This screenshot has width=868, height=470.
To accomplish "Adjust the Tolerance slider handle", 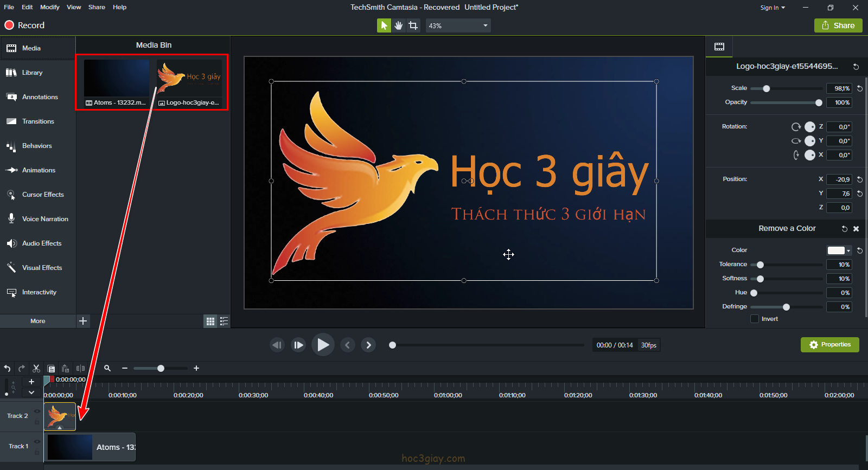I will click(x=760, y=265).
